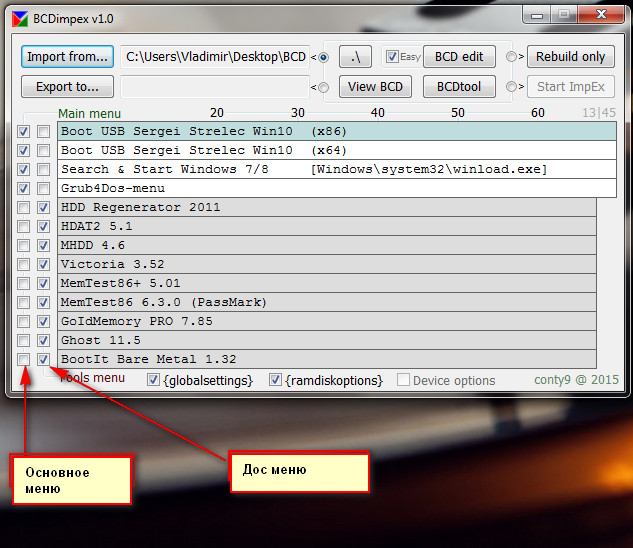The height and width of the screenshot is (548, 633).
Task: Launch BCDtool
Action: (x=459, y=86)
